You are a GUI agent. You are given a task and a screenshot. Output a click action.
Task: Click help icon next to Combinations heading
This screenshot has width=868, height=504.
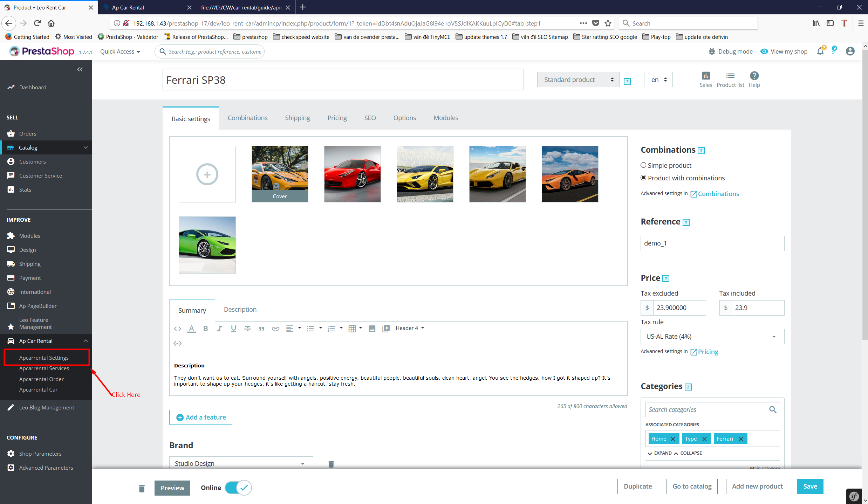701,151
